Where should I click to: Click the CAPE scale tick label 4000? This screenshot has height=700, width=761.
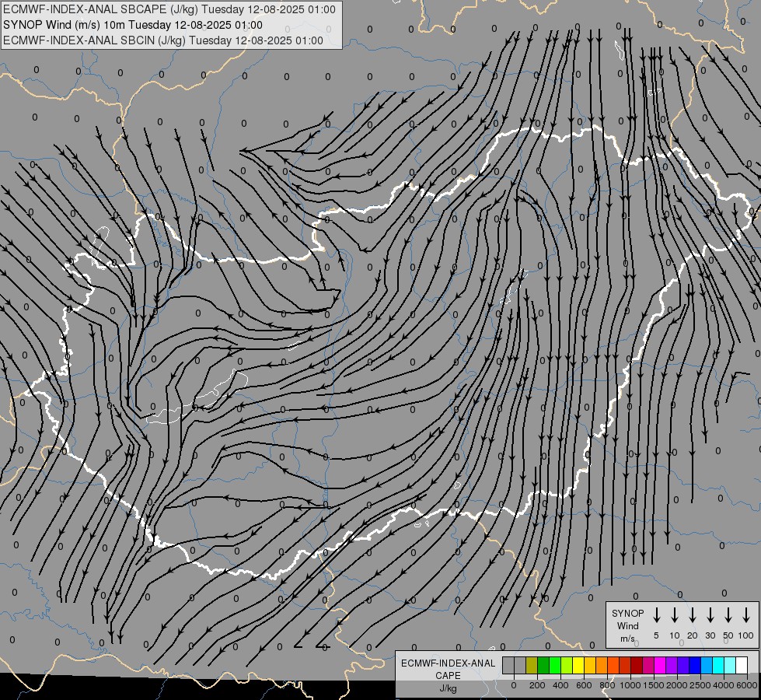click(724, 685)
